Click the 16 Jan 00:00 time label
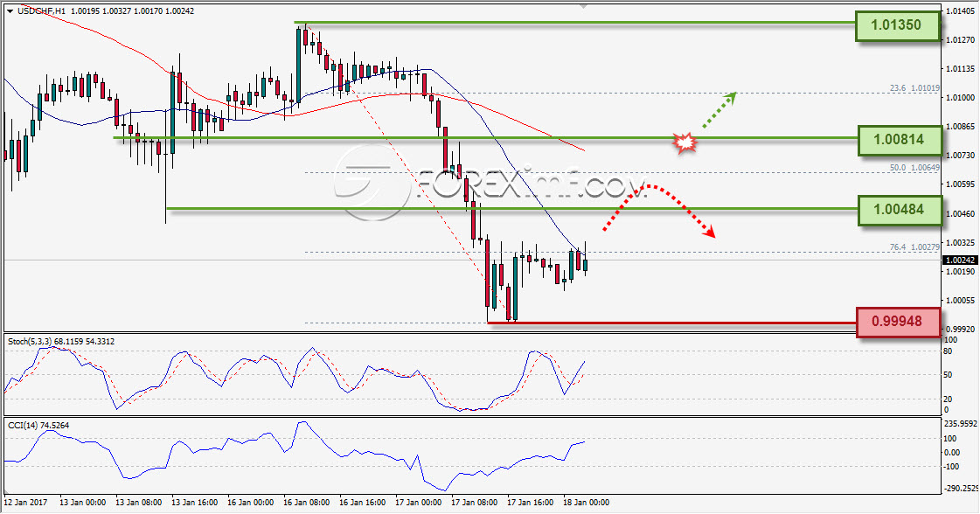980x514 pixels. 250,502
